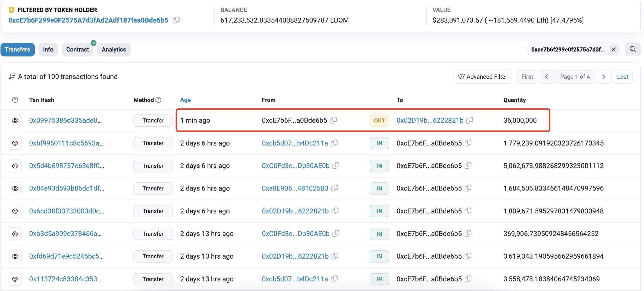Open the Advanced Filter options
The height and width of the screenshot is (291, 644).
[482, 77]
